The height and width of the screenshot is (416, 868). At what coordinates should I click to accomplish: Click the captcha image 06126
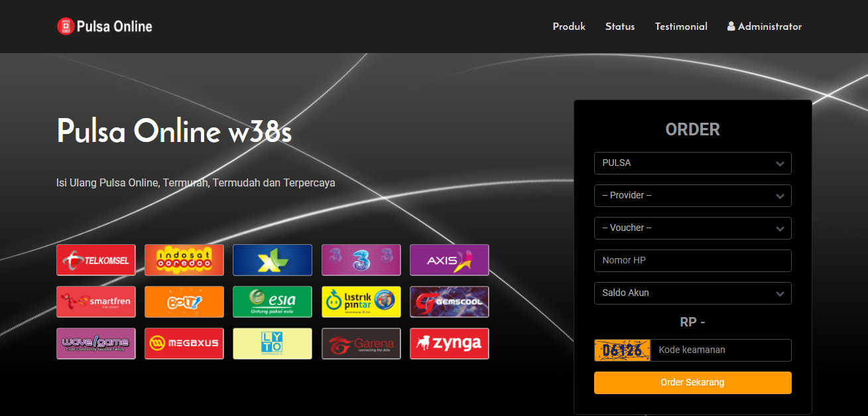pos(622,350)
